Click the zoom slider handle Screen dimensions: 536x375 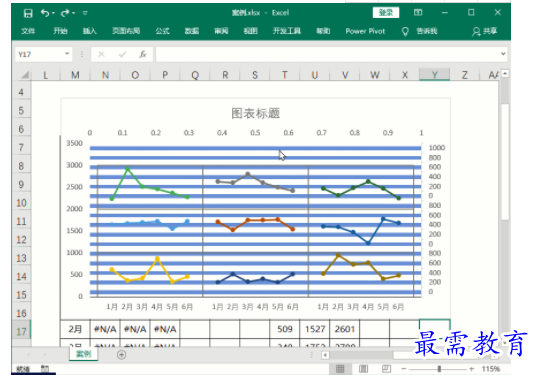439,369
